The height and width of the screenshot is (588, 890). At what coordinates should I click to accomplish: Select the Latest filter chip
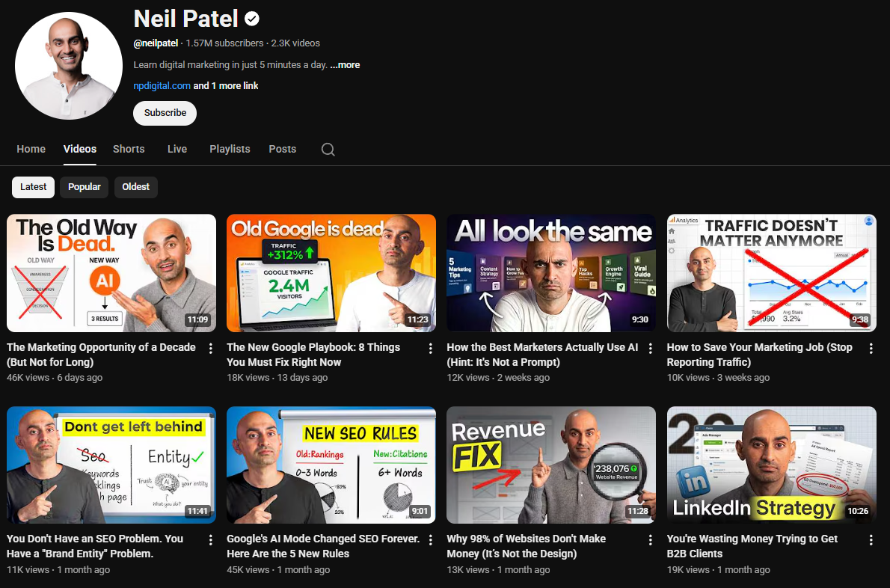(33, 187)
